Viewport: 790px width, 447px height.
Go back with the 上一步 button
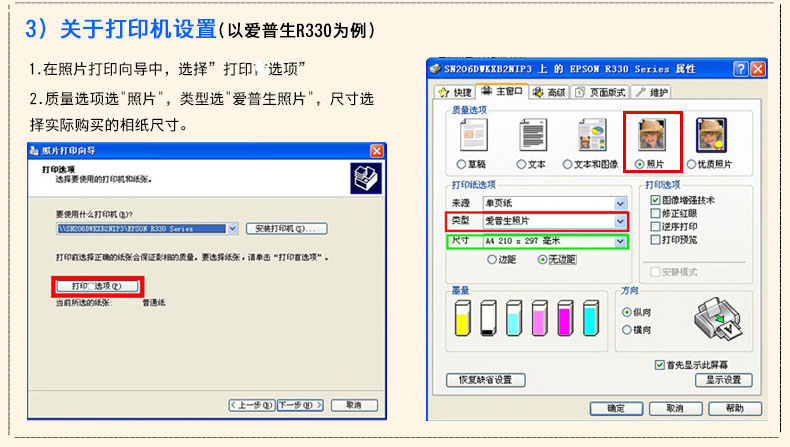tap(251, 405)
